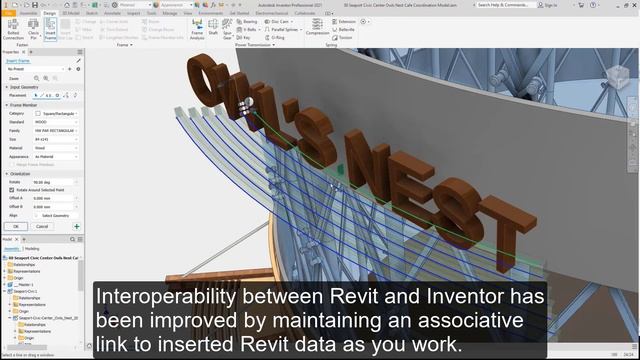Open the Family dropdown
The height and width of the screenshot is (360, 640).
pyautogui.click(x=56, y=131)
